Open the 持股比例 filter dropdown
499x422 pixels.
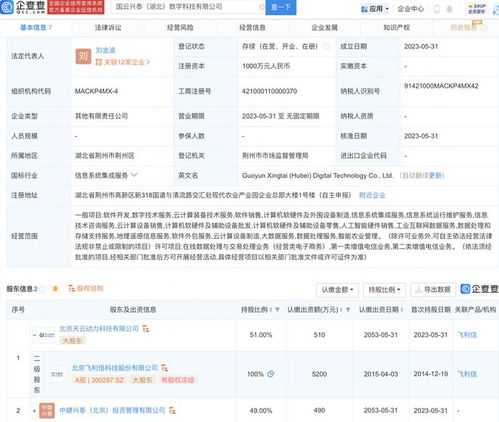[384, 290]
